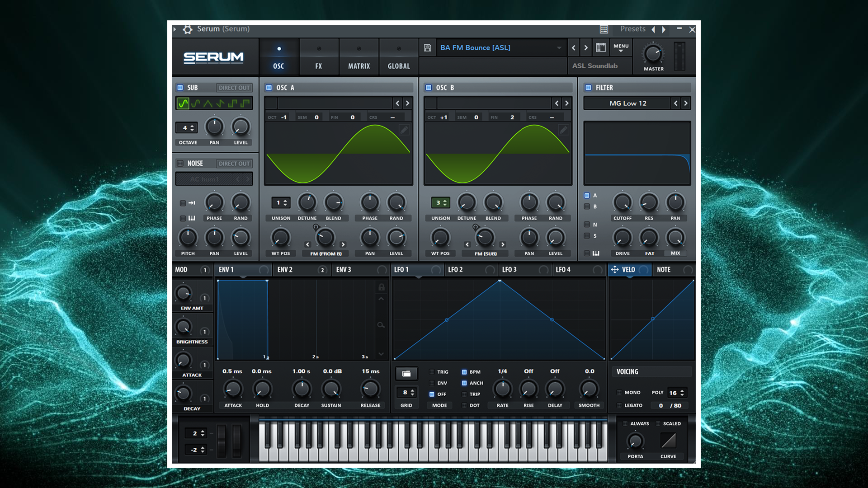
Task: Click host Presets previous arrow
Action: (653, 29)
